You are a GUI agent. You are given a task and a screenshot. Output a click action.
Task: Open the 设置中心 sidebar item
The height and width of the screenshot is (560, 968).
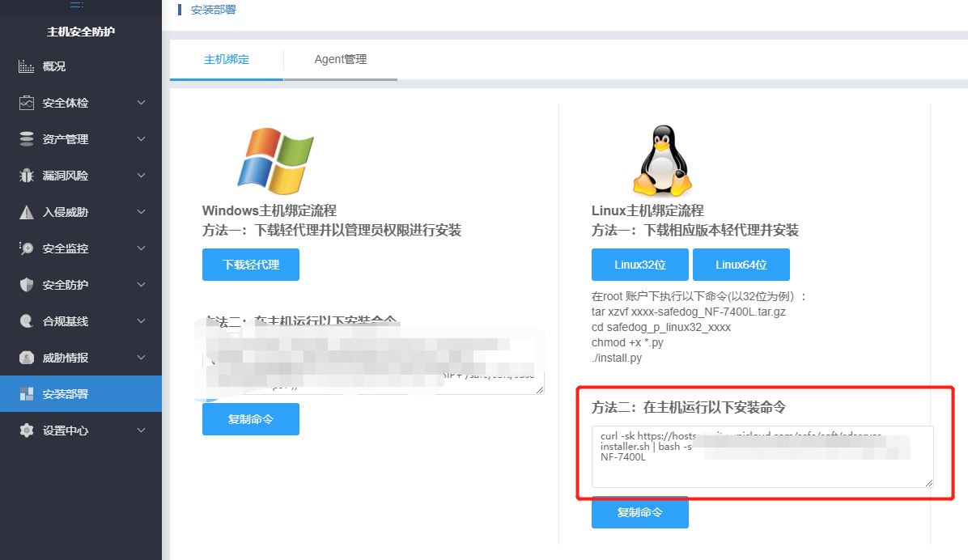(81, 431)
